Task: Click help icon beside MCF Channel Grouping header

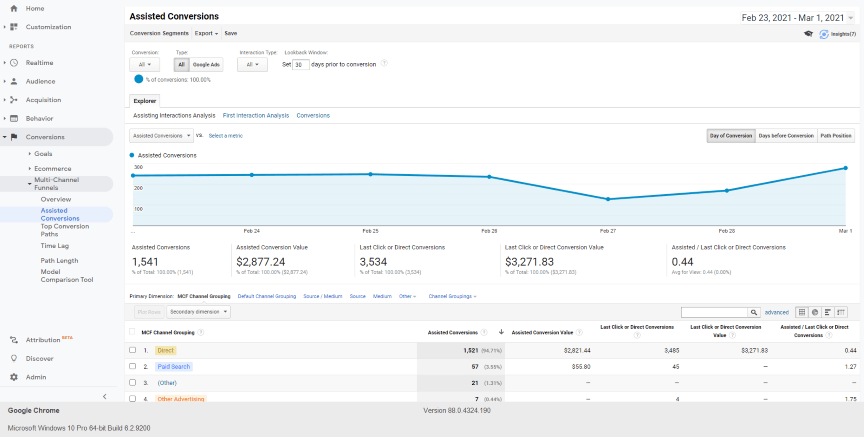Action: [x=201, y=332]
